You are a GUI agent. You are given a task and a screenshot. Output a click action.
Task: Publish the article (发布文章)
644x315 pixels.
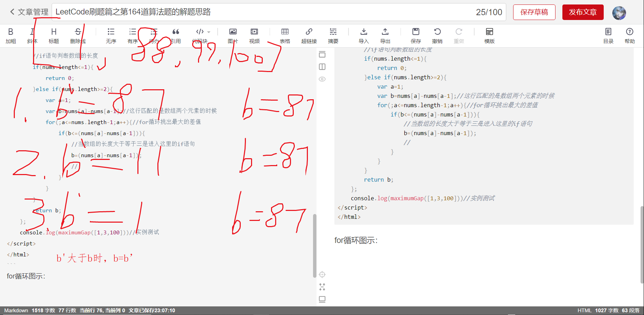pyautogui.click(x=583, y=12)
